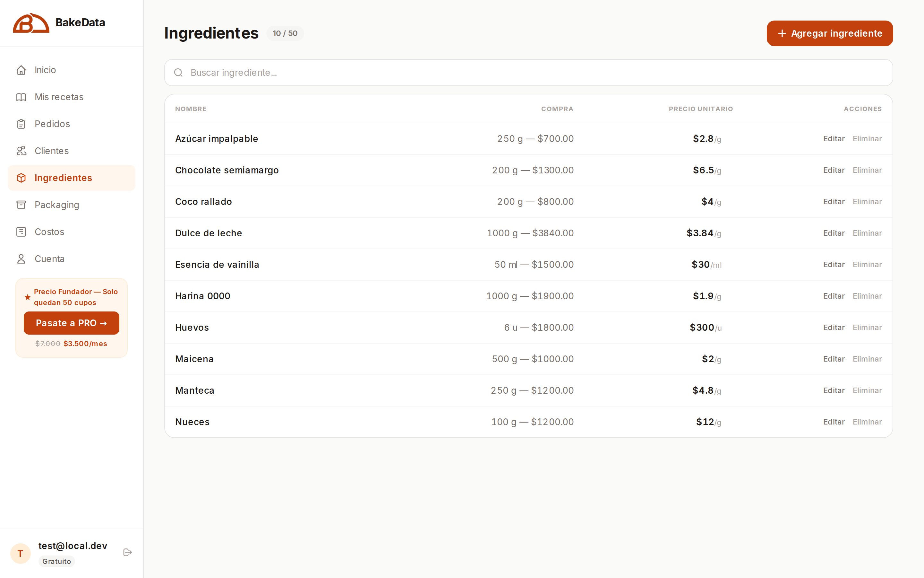Click the $3.500/mes price text
The width and height of the screenshot is (924, 578).
(x=85, y=344)
